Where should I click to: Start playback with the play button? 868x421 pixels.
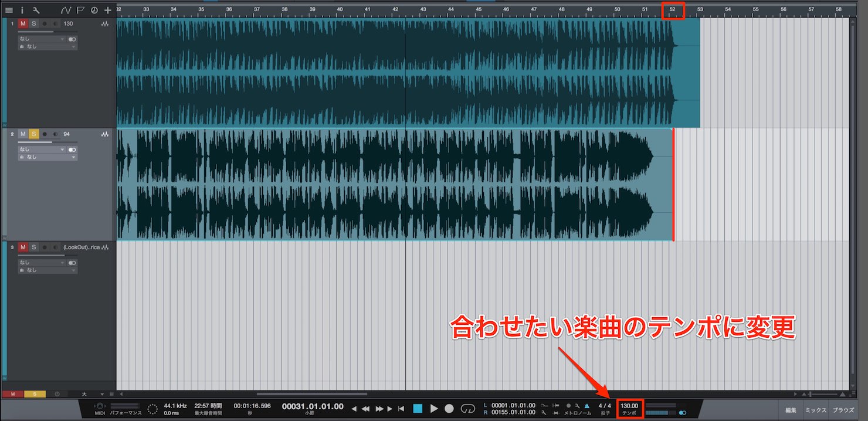point(434,409)
